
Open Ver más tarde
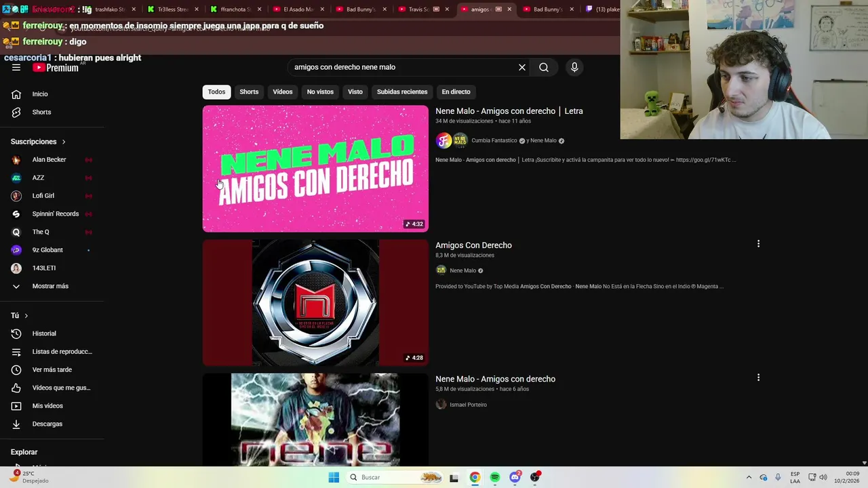pos(52,370)
